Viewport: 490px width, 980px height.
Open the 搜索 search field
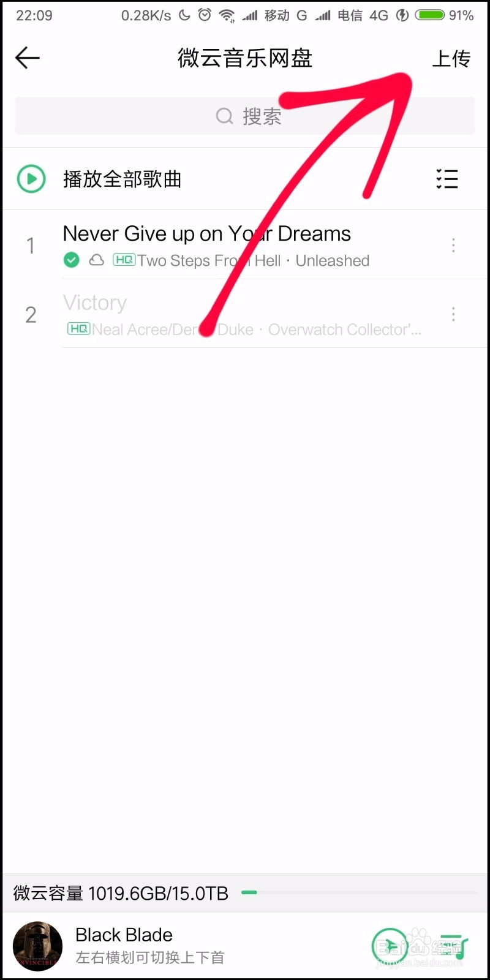pyautogui.click(x=245, y=116)
